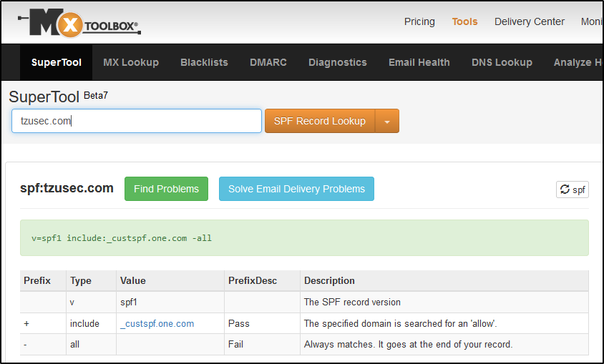Image resolution: width=604 pixels, height=364 pixels.
Task: Go to Delivery Center
Action: 530,21
